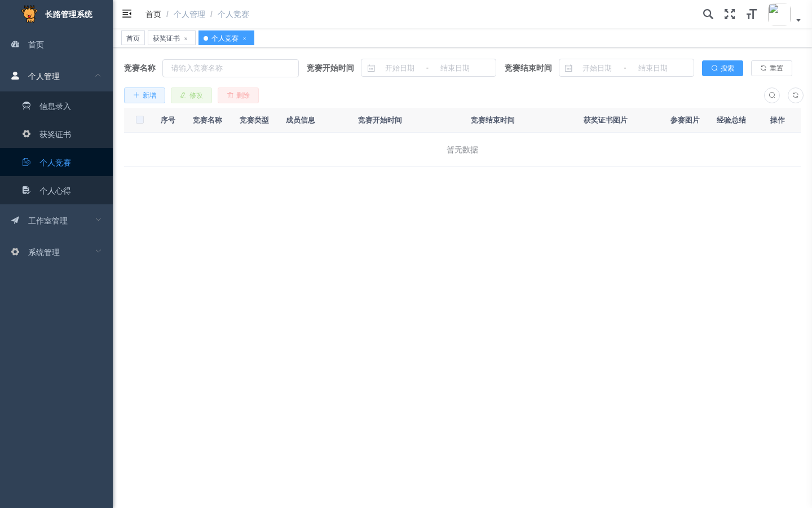The image size is (812, 508).
Task: Click the 竞赛名称 column header
Action: (x=208, y=120)
